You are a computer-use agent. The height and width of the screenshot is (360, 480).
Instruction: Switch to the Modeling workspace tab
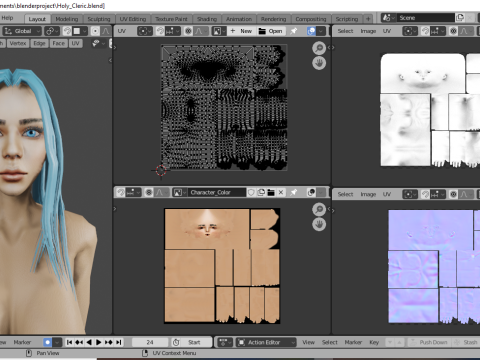pyautogui.click(x=67, y=19)
